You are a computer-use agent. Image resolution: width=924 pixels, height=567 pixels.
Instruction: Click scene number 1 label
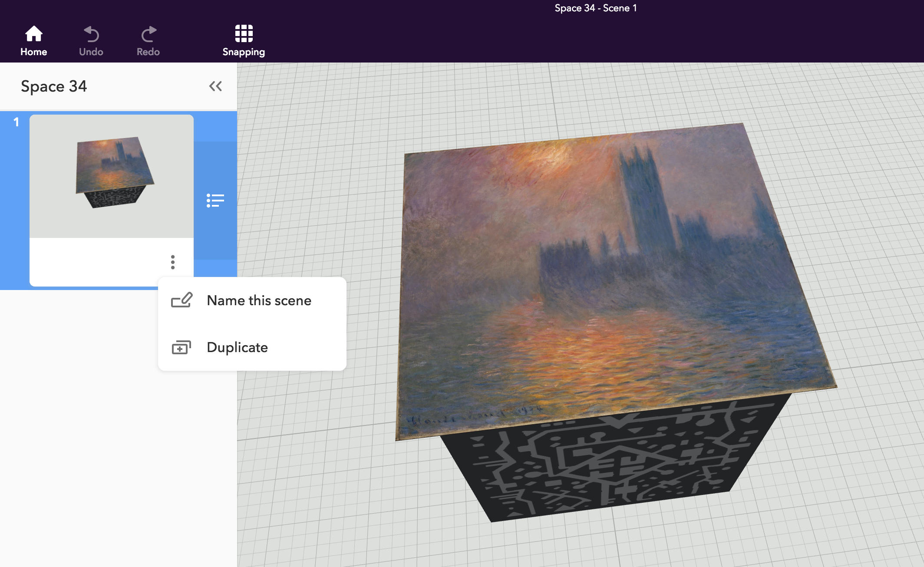click(x=16, y=122)
